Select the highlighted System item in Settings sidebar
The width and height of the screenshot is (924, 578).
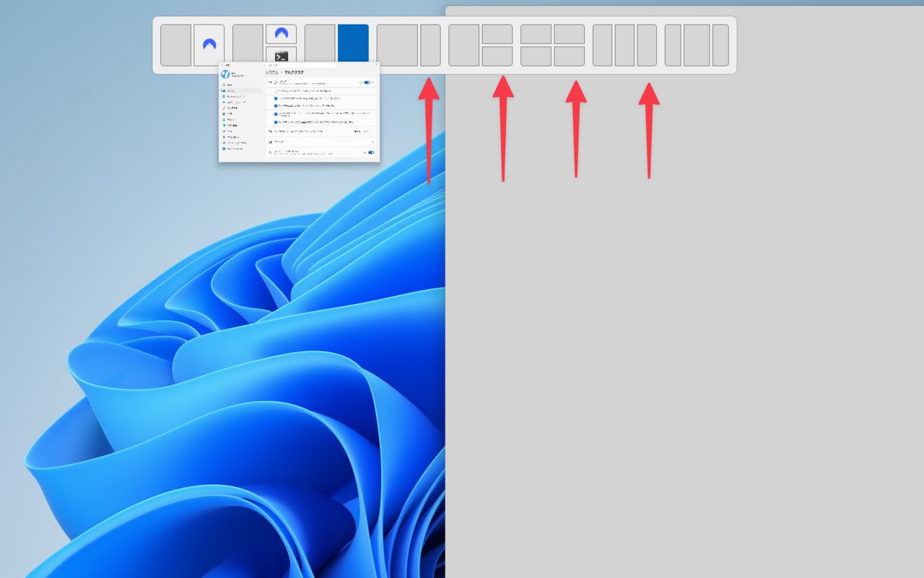[x=241, y=90]
